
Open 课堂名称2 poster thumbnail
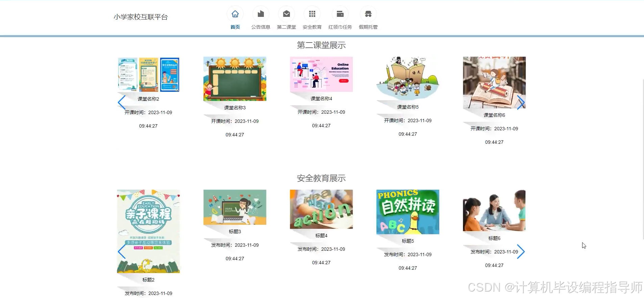click(x=148, y=75)
